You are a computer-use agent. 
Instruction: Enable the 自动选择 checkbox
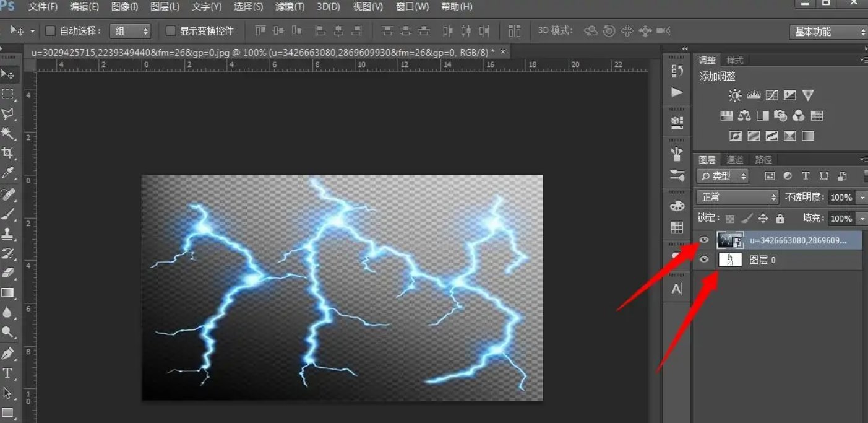(51, 30)
